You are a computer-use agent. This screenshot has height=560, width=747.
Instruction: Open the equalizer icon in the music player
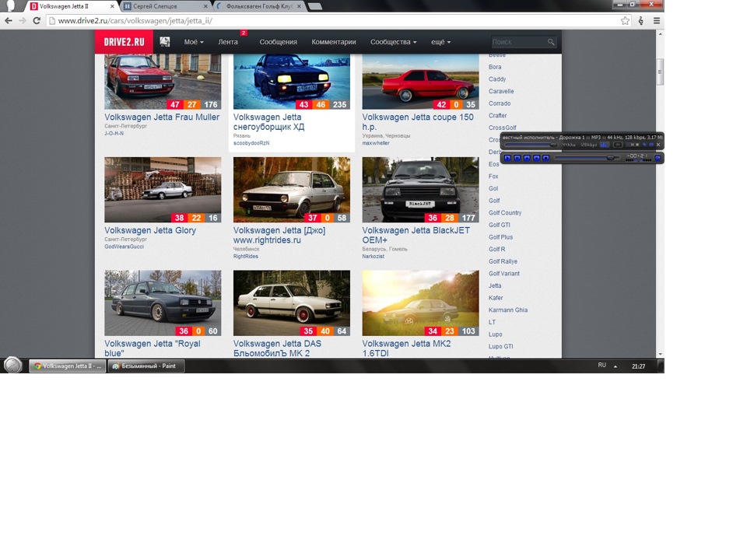coord(605,145)
